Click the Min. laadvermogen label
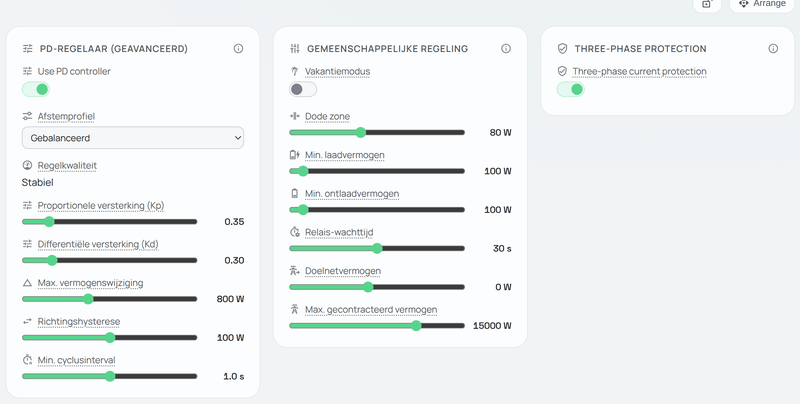This screenshot has width=800, height=404. tap(345, 155)
